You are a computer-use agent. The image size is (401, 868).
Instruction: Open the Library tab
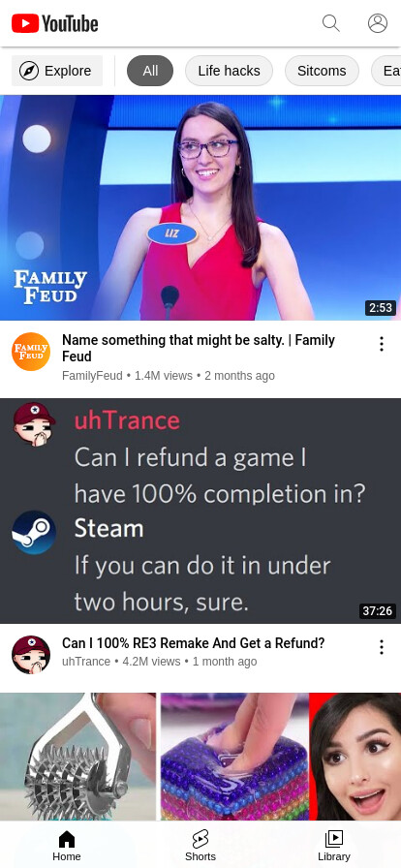point(334,846)
